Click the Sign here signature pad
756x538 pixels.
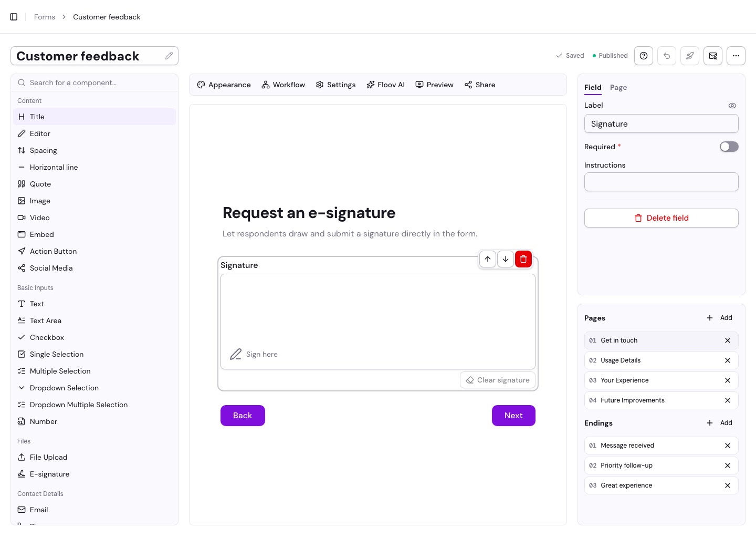[378, 322]
